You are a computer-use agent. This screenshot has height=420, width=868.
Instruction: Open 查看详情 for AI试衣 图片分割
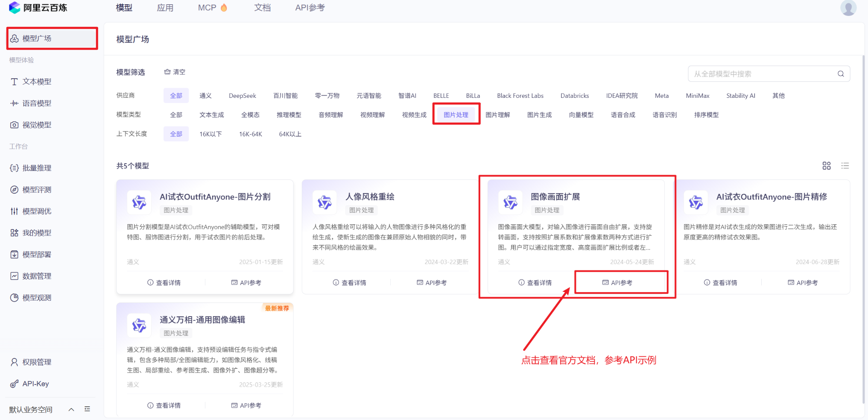pyautogui.click(x=164, y=282)
